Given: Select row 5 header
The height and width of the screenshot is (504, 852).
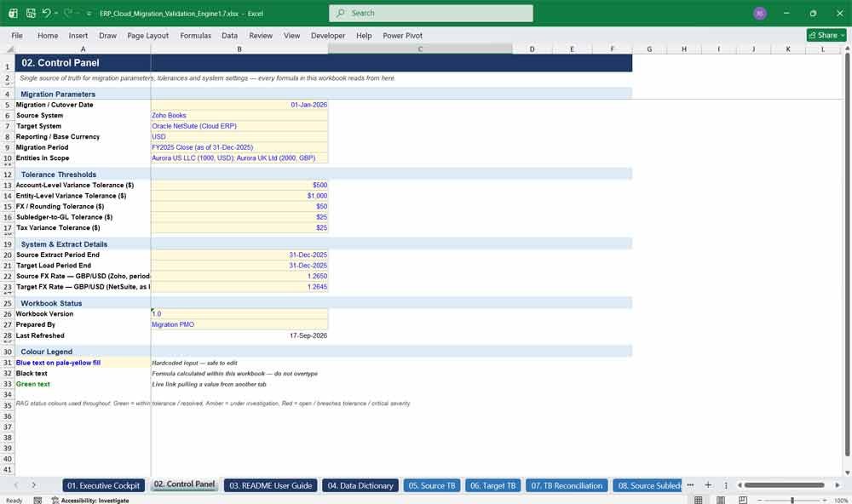Looking at the screenshot, I should coord(8,105).
